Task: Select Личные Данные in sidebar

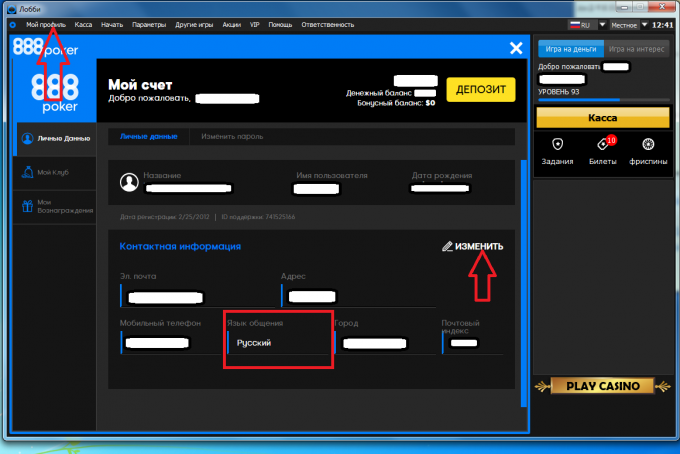Action: [x=55, y=139]
